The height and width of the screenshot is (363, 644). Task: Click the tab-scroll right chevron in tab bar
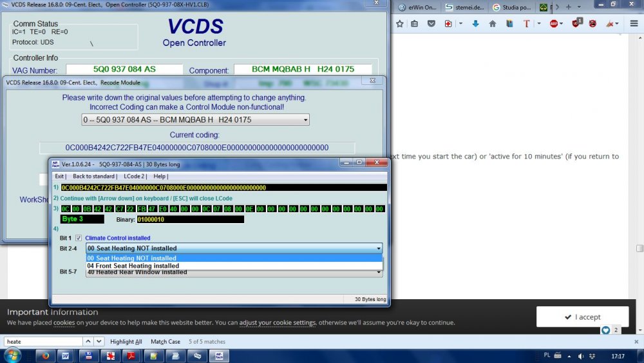click(x=557, y=7)
